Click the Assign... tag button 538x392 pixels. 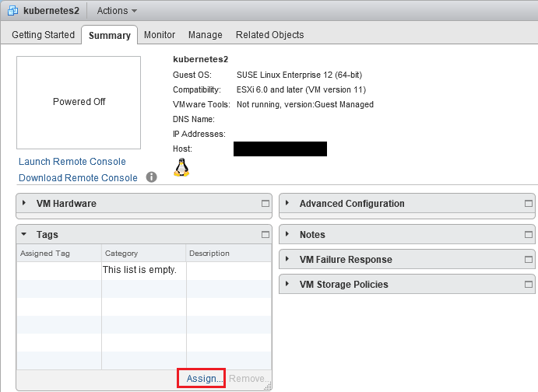(x=204, y=378)
